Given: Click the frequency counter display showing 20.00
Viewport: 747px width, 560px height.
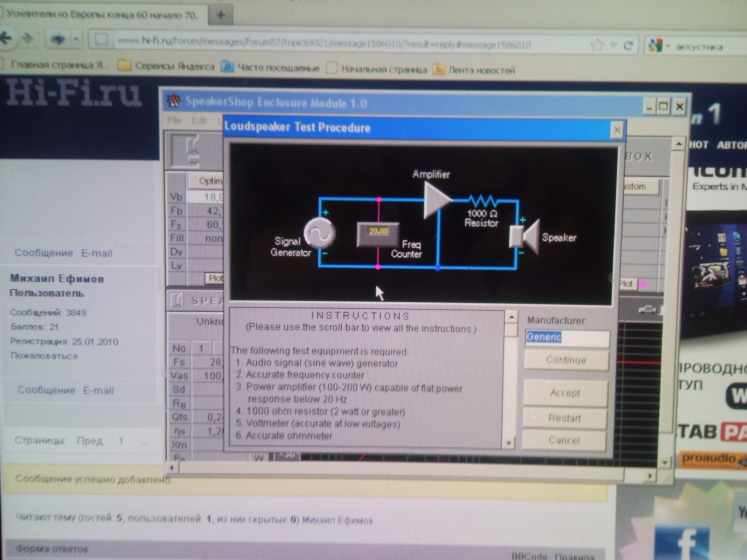Looking at the screenshot, I should pos(378,232).
